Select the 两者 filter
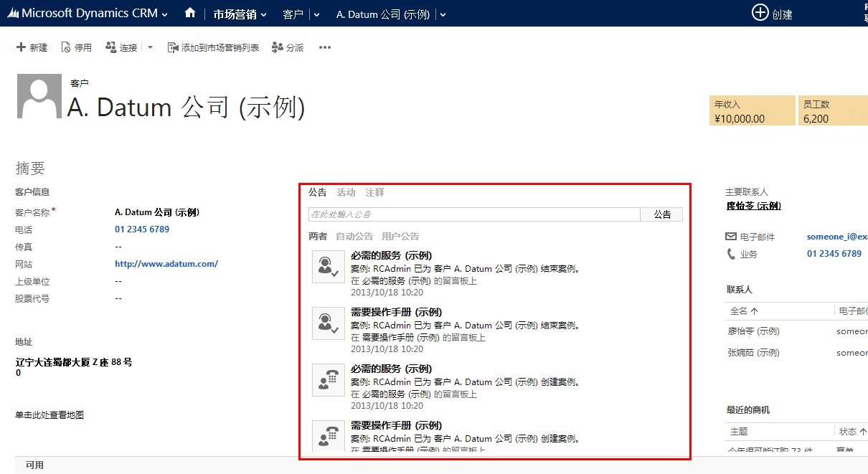Image resolution: width=868 pixels, height=474 pixels. 318,236
